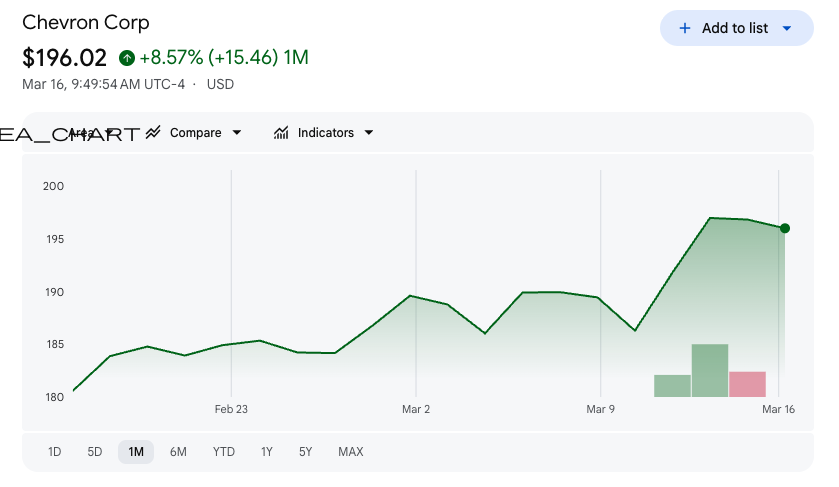Click the Add to list button label
This screenshot has width=839, height=487.
[x=735, y=28]
